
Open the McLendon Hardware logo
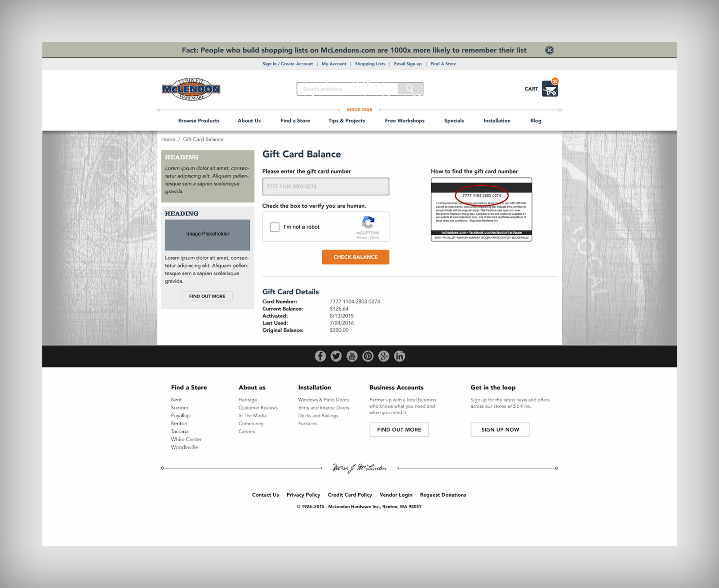[191, 89]
